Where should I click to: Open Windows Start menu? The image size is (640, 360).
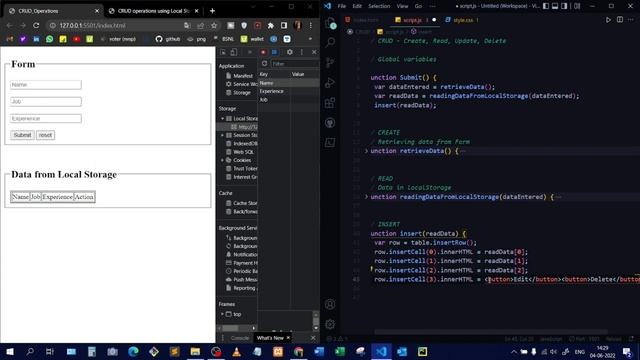[10, 351]
